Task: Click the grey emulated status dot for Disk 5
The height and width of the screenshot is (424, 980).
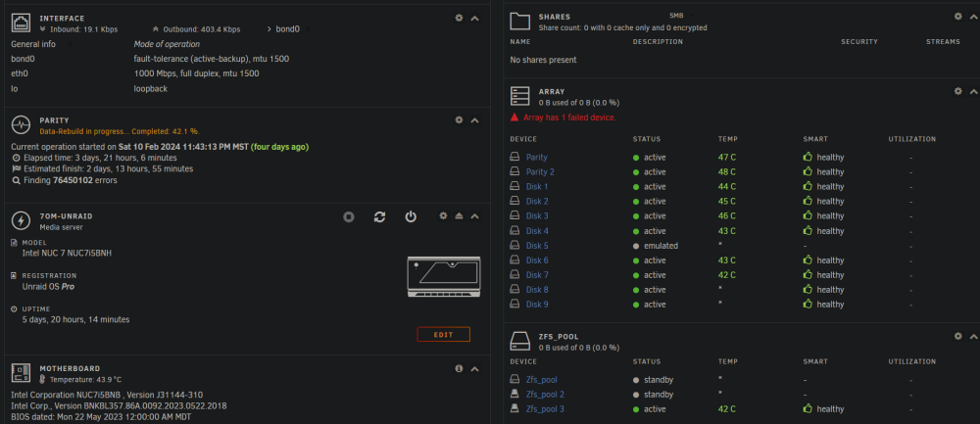Action: tap(636, 246)
